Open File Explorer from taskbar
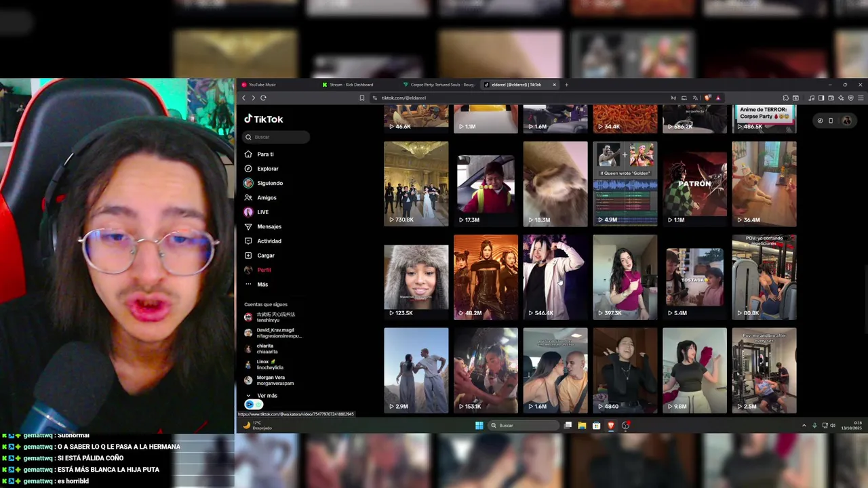Image resolution: width=868 pixels, height=488 pixels. coord(582,426)
